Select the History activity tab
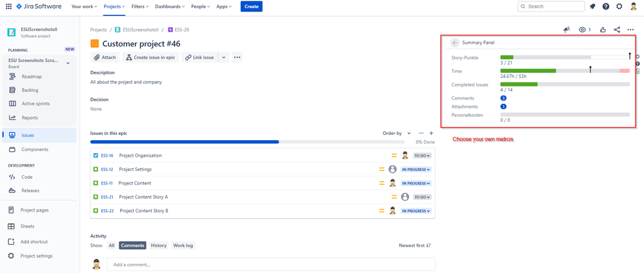 (159, 245)
